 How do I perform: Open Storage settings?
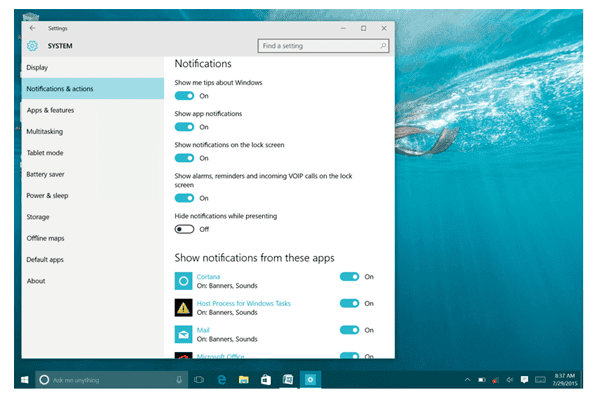[x=93, y=217]
